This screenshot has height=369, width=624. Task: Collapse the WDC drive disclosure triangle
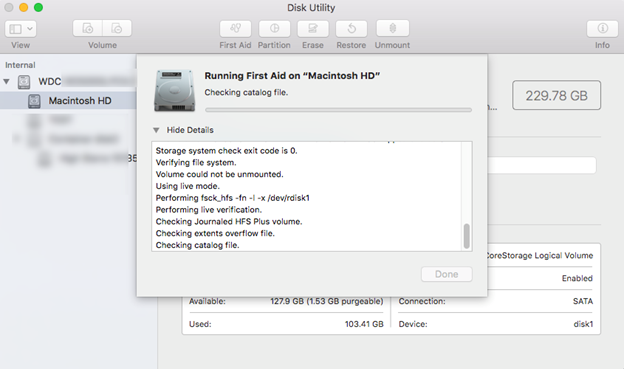click(x=6, y=82)
